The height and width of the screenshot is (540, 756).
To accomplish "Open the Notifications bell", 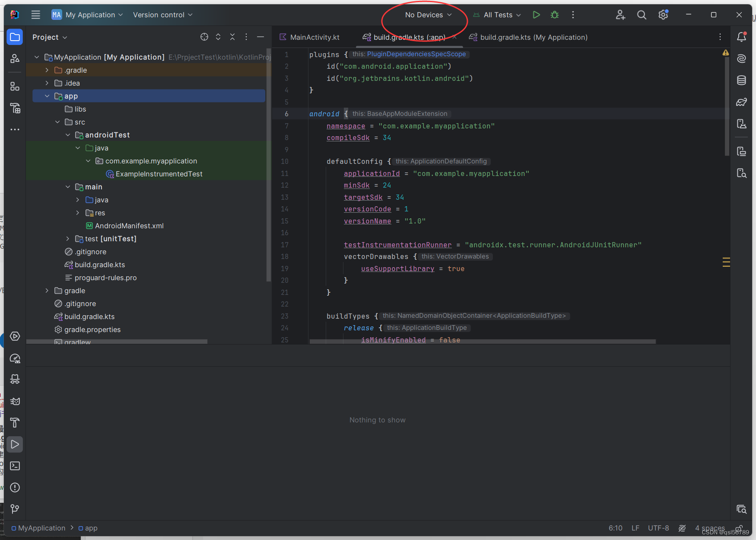I will coord(741,37).
